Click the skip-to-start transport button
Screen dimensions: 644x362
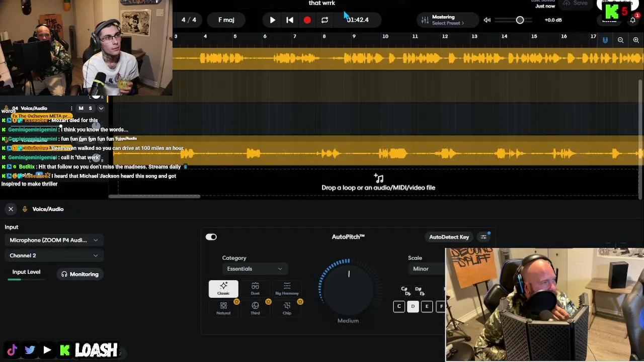pyautogui.click(x=290, y=20)
